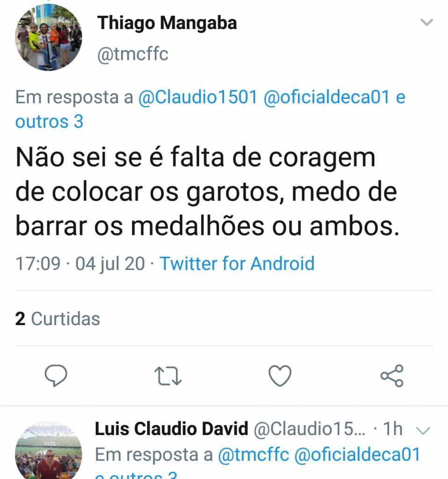This screenshot has height=479, width=448.
Task: Tap the retweet arrows icon
Action: click(x=168, y=376)
